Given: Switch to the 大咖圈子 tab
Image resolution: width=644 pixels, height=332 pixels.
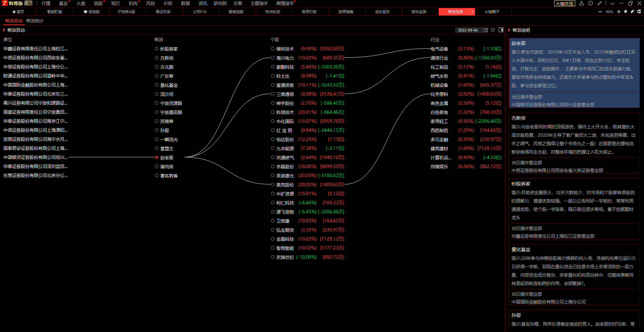Looking at the screenshot, I should (x=492, y=12).
